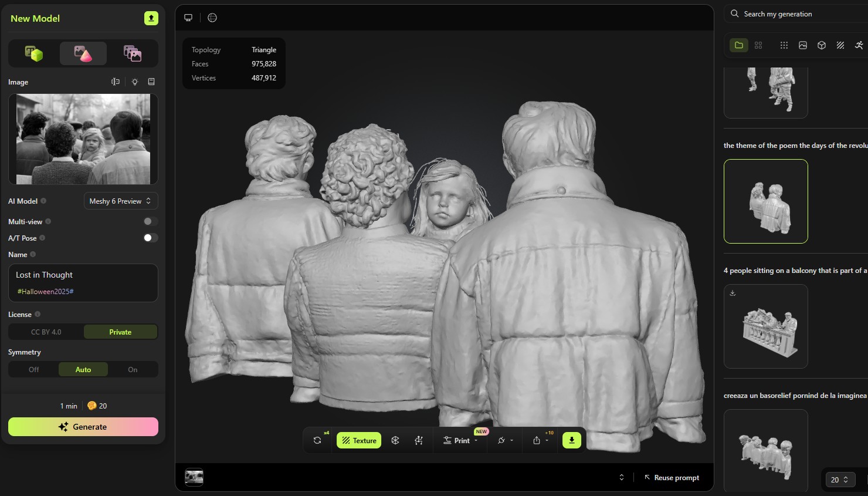Select the CC BY 4.0 license option
This screenshot has width=868, height=496.
pyautogui.click(x=46, y=332)
